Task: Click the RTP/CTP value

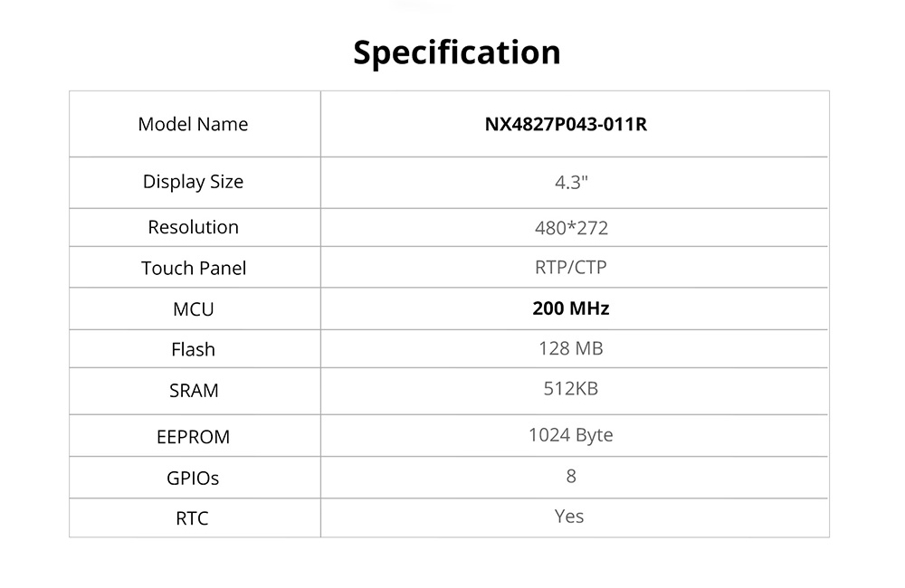Action: click(571, 268)
